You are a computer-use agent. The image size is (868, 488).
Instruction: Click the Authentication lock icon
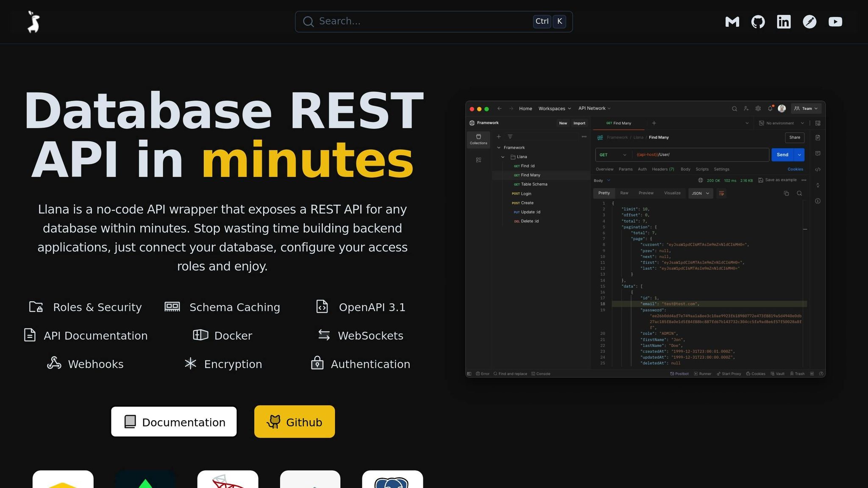pyautogui.click(x=317, y=363)
